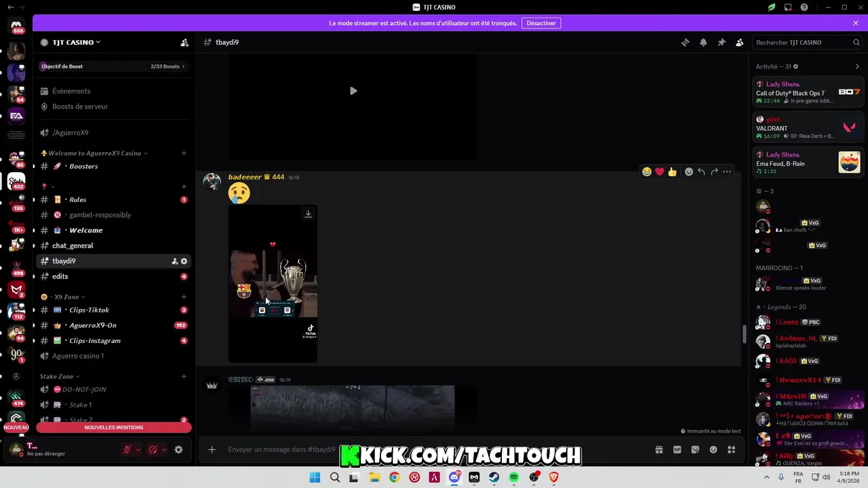868x488 pixels.
Task: React with red heart emoji
Action: pyautogui.click(x=659, y=171)
